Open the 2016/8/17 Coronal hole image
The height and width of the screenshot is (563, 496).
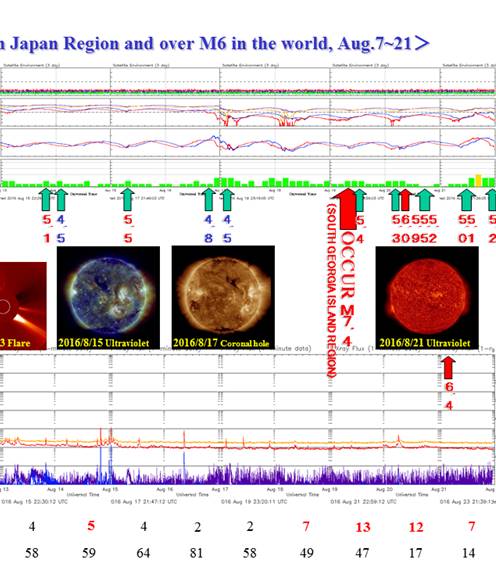[x=223, y=297]
